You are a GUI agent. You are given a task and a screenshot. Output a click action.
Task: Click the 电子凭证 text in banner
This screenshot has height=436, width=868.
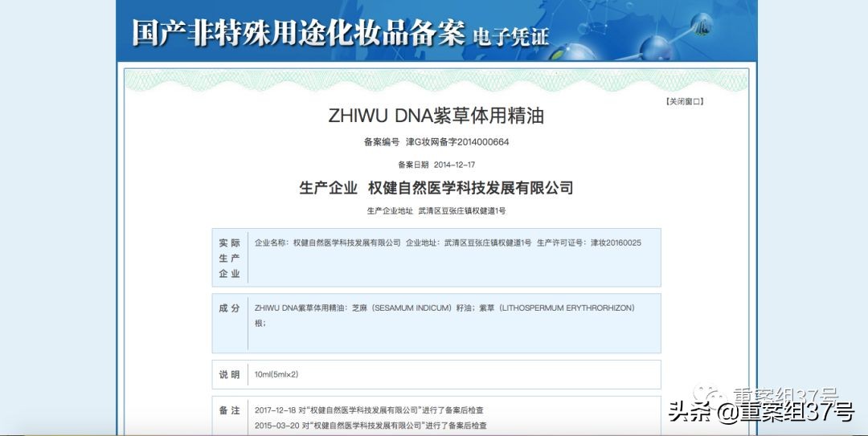click(x=510, y=37)
